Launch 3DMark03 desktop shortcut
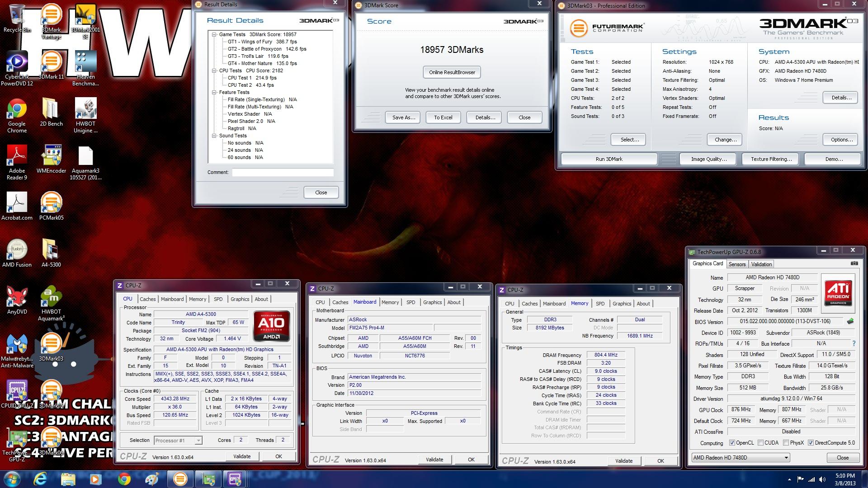Screen dimensions: 868x488 coord(51,347)
